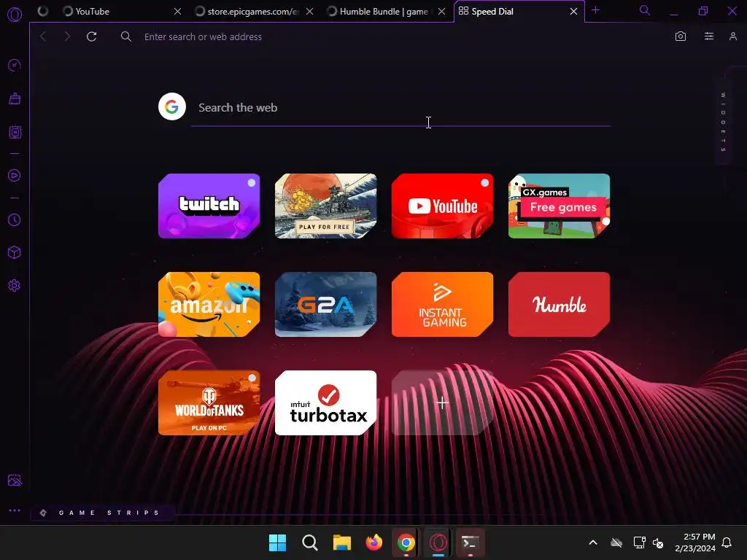Open the Player icon in sidebar
Image resolution: width=747 pixels, height=560 pixels.
tap(15, 175)
